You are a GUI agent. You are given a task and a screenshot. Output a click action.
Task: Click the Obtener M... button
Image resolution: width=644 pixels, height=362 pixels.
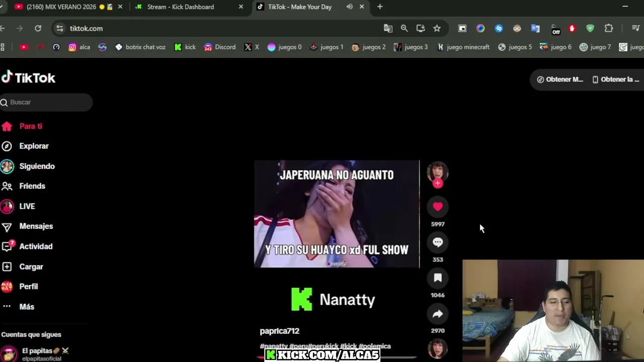tap(560, 79)
